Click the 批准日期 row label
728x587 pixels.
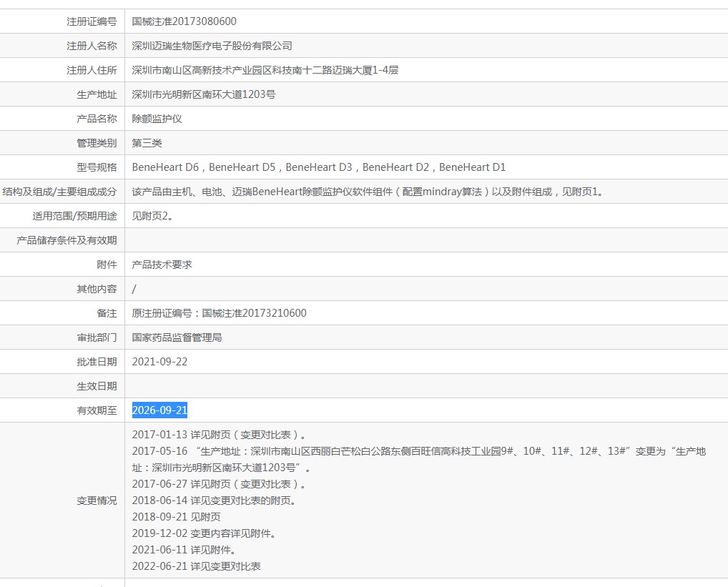(97, 362)
